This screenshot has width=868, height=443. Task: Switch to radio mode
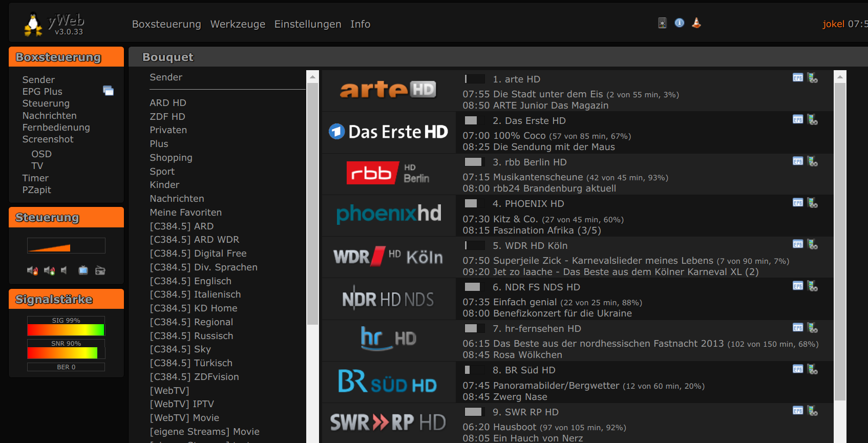point(100,270)
